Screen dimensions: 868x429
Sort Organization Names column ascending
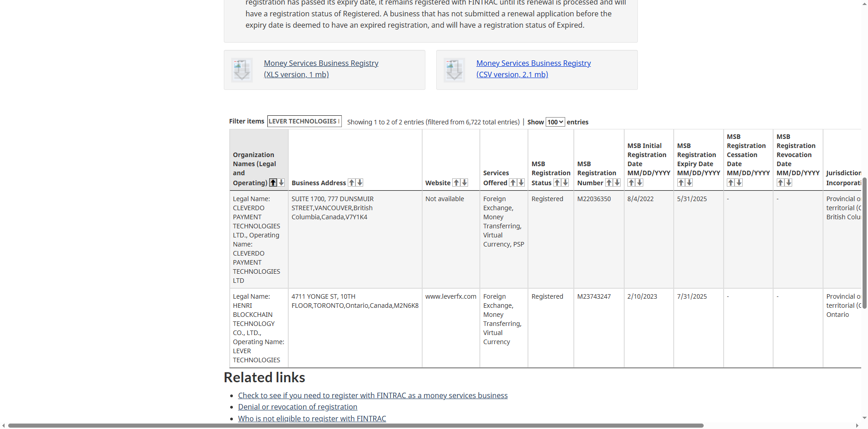pos(273,182)
